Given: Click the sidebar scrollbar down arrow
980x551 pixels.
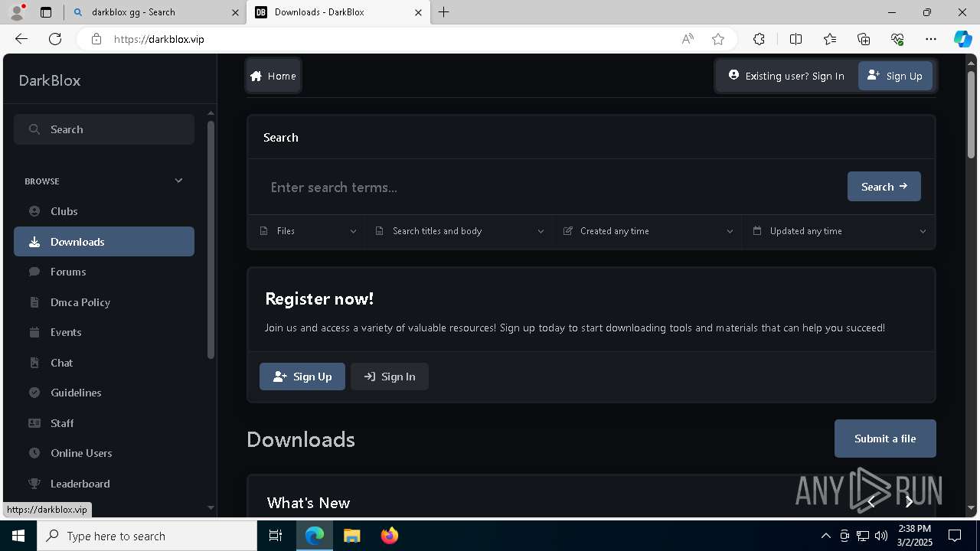Looking at the screenshot, I should pyautogui.click(x=211, y=507).
